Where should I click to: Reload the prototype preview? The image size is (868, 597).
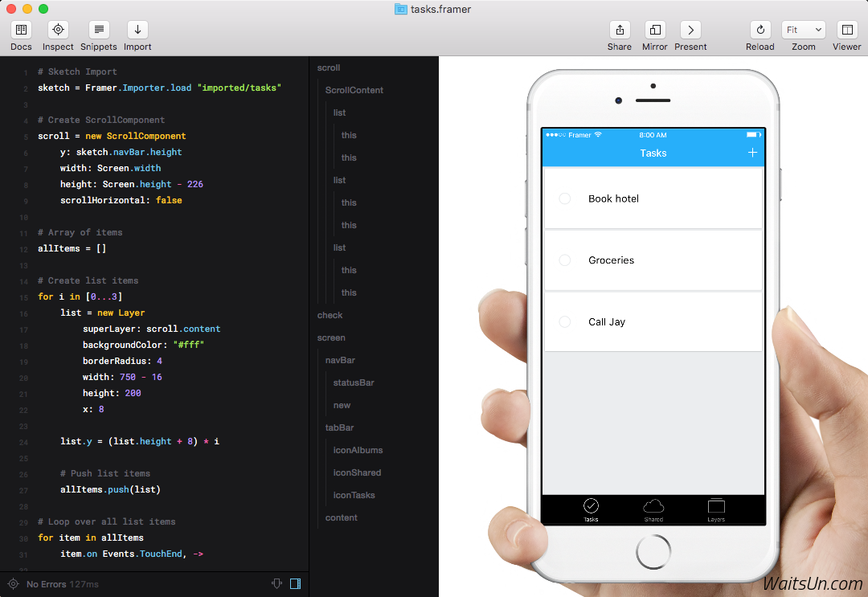[x=760, y=31]
